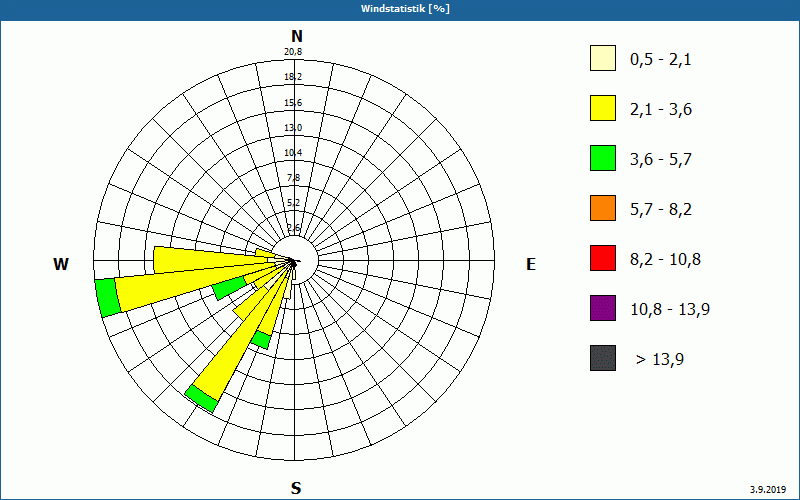Screen dimensions: 800x500
Task: Click the legend label "5,7 - 8,2"
Action: pos(661,210)
